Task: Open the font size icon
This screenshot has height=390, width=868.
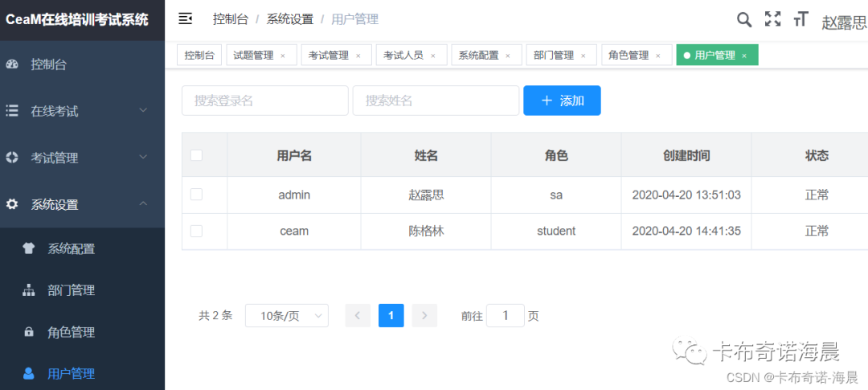Action: pyautogui.click(x=800, y=19)
